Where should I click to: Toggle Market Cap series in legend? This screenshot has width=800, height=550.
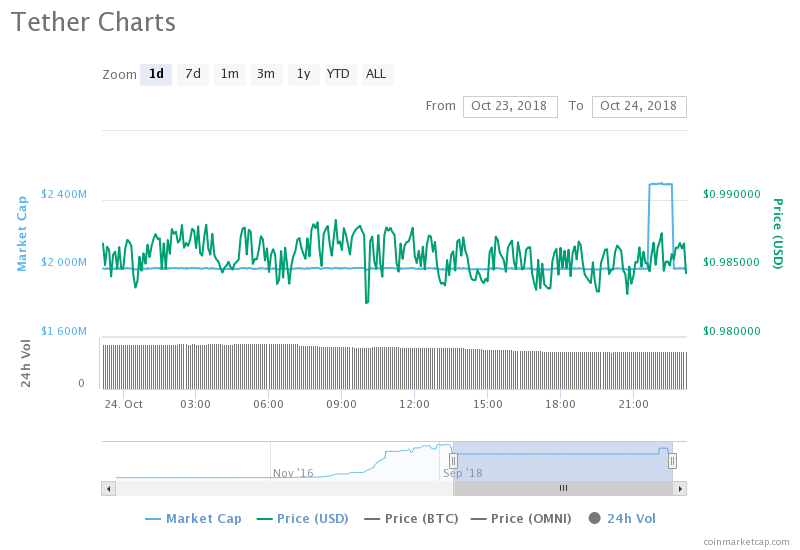pos(193,519)
